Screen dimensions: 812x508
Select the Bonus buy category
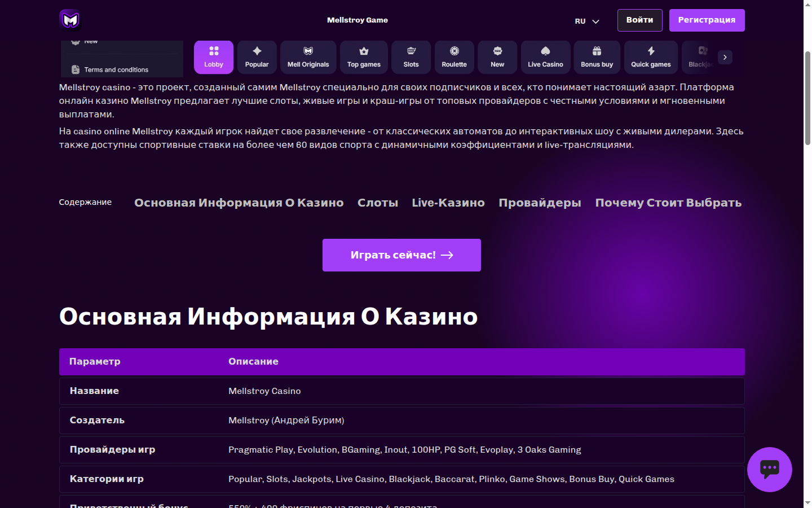[597, 57]
